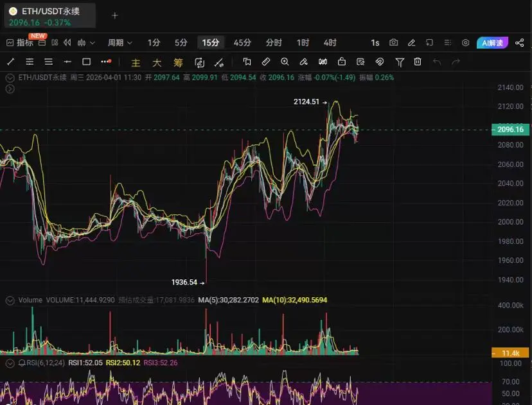Screen dimensions: 532x405
Task: Click the RSI2:50.12 value label
Action: [123, 363]
